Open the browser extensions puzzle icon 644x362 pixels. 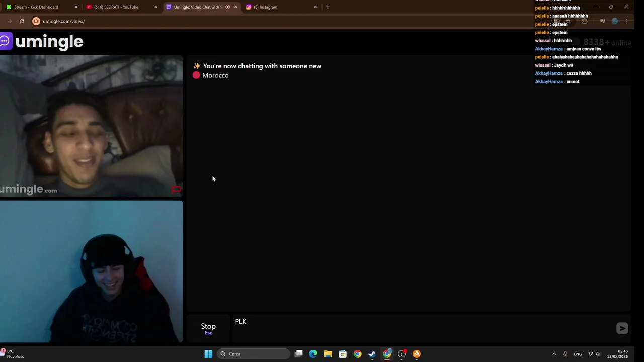(x=585, y=21)
